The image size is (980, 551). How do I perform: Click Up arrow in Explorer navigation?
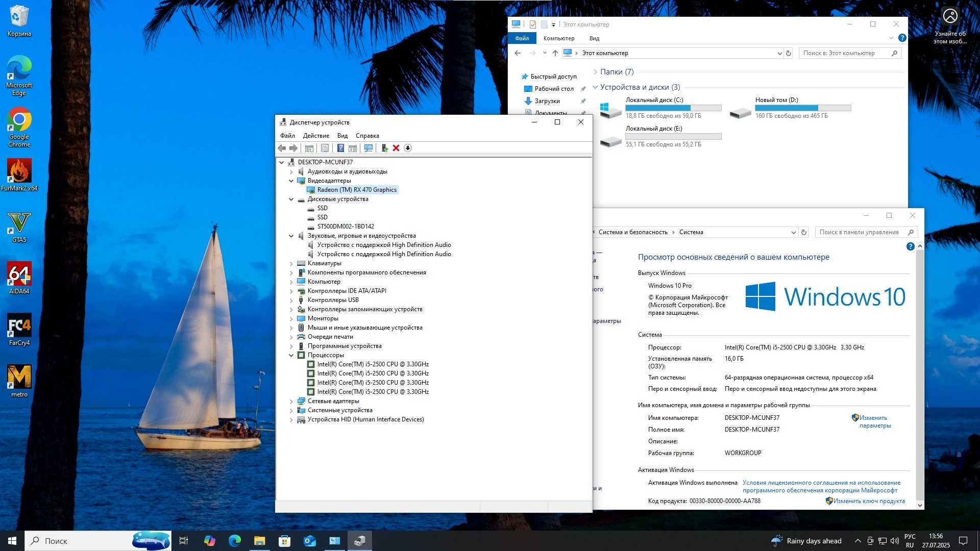click(x=555, y=53)
